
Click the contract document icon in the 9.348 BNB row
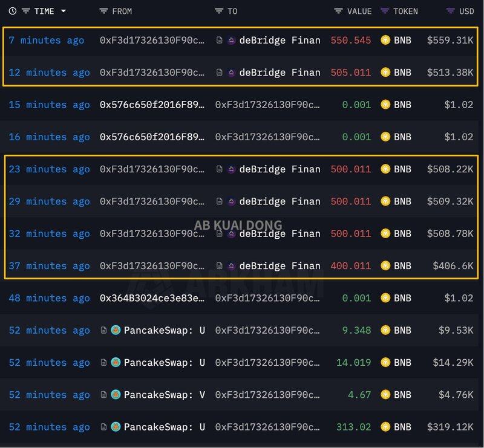[x=103, y=330]
